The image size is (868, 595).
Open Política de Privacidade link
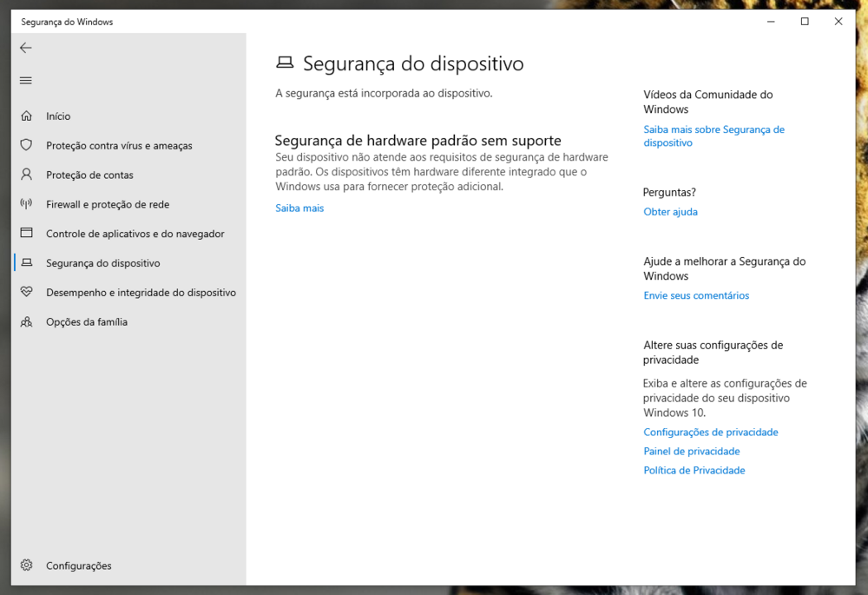[x=694, y=470]
